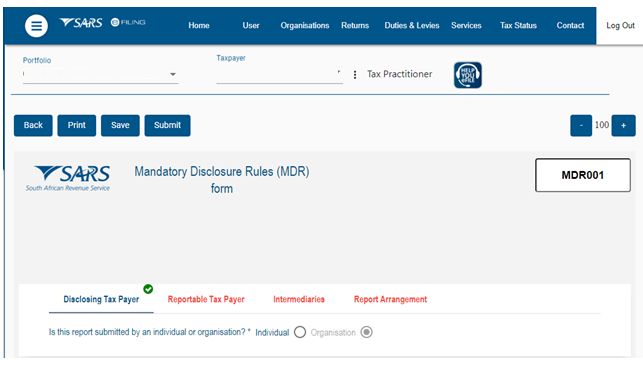Click Log Out
643x367 pixels.
point(620,25)
